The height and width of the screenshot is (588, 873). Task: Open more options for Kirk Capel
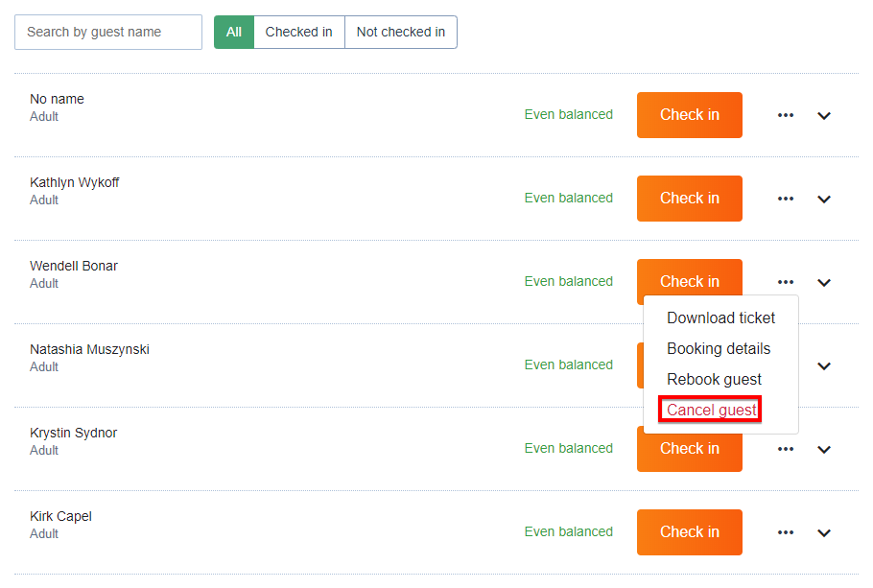786,533
